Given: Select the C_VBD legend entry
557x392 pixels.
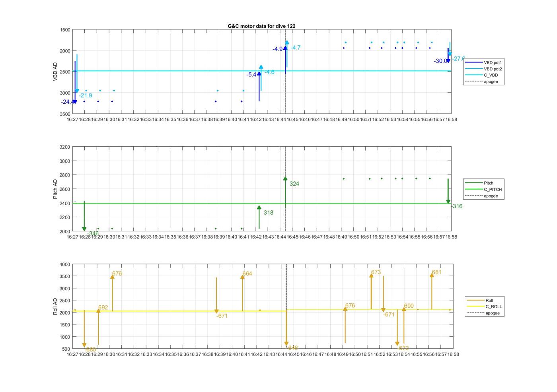Looking at the screenshot, I should pyautogui.click(x=482, y=75).
